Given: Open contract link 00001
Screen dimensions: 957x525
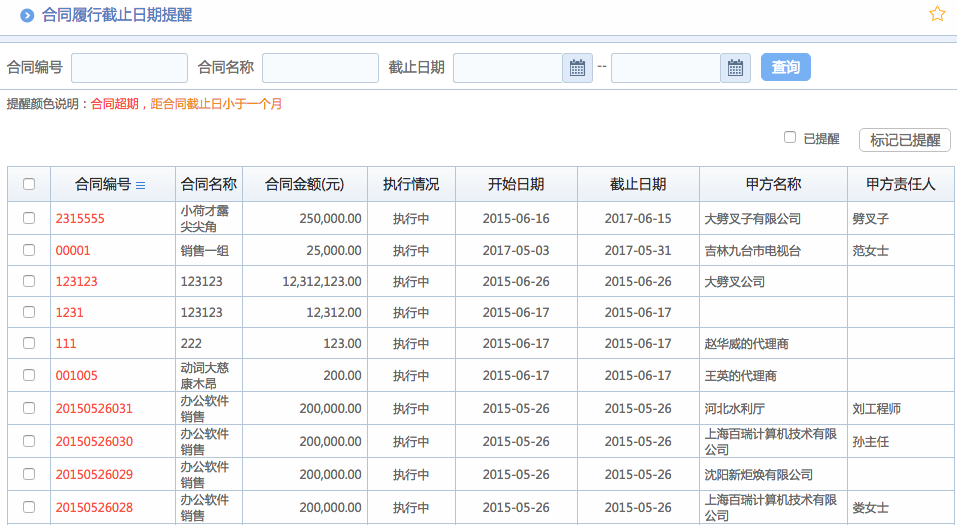Looking at the screenshot, I should [73, 251].
